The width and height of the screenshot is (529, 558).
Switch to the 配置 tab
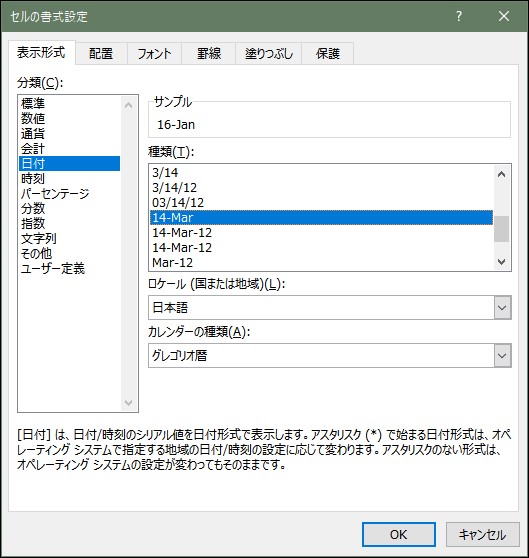pyautogui.click(x=101, y=53)
